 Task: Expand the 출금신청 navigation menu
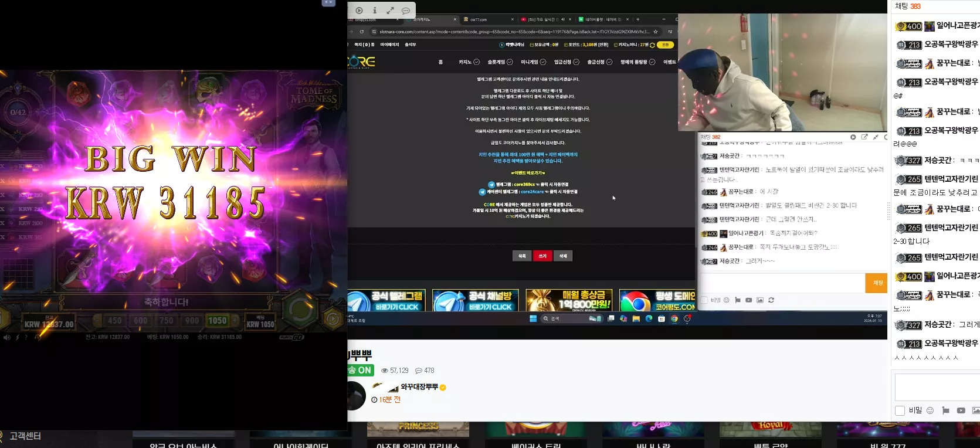(600, 62)
